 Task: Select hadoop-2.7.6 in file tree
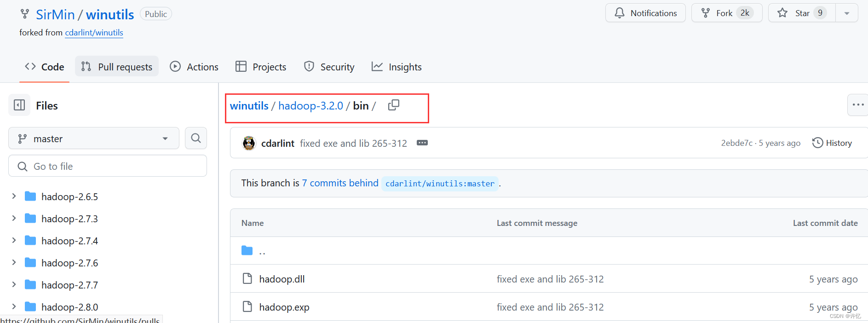tap(69, 263)
